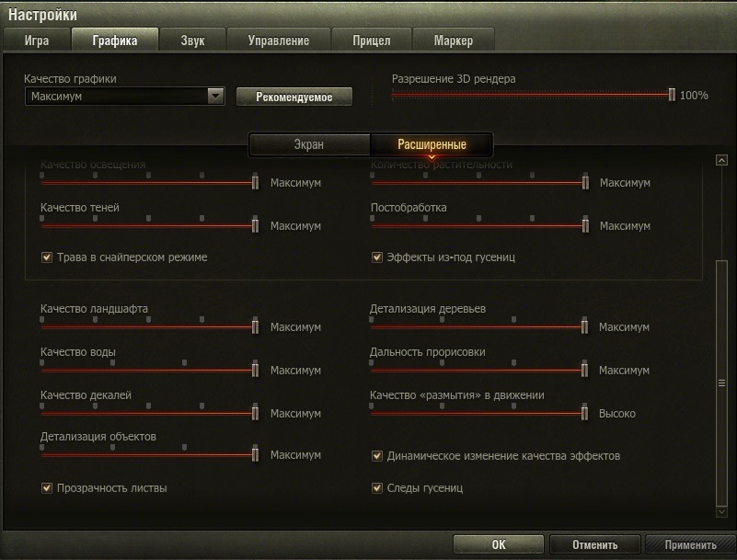The width and height of the screenshot is (737, 560).
Task: Click the Качество ландшафта slider handle
Action: point(255,326)
